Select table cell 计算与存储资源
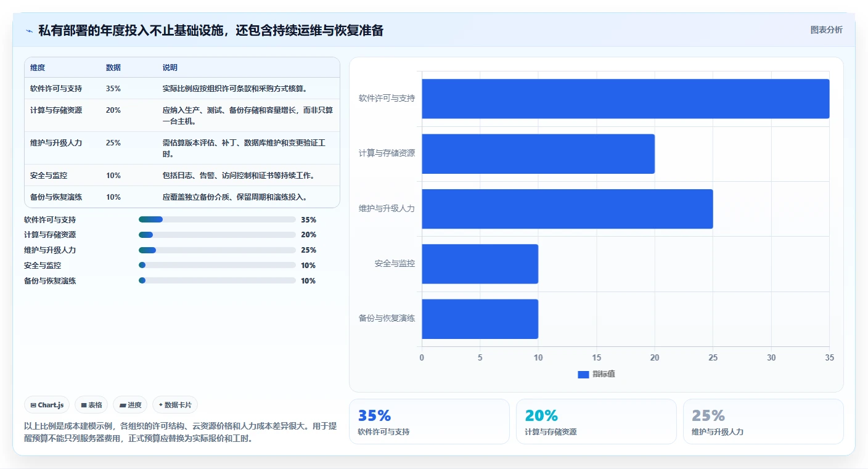The image size is (868, 469). (x=56, y=110)
